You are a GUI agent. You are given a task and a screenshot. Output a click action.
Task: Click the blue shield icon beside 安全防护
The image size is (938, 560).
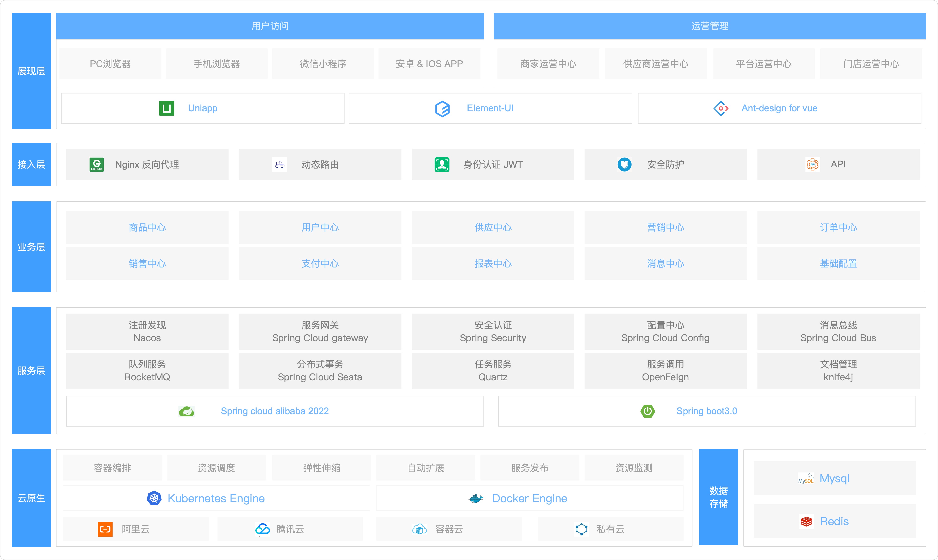624,164
